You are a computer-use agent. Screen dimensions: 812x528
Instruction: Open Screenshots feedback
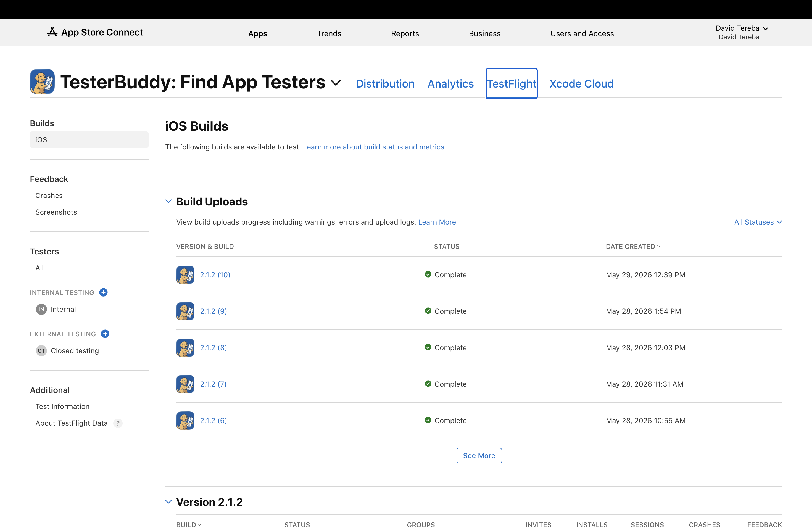click(x=56, y=212)
